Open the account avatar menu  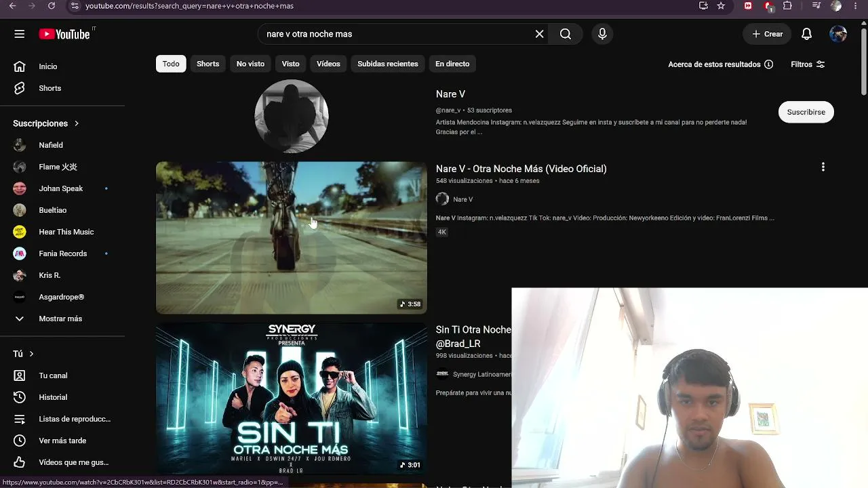point(838,34)
